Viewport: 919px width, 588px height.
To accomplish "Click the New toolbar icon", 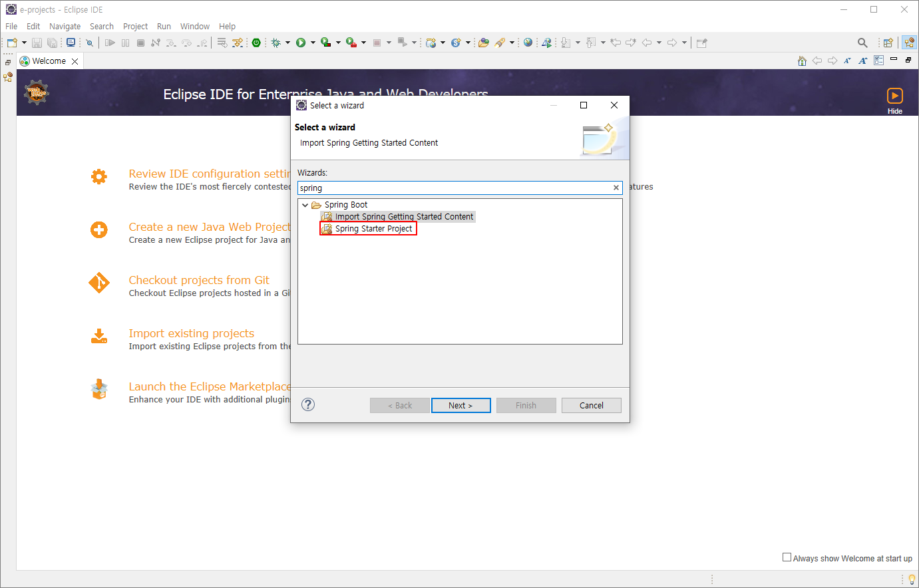I will click(12, 43).
